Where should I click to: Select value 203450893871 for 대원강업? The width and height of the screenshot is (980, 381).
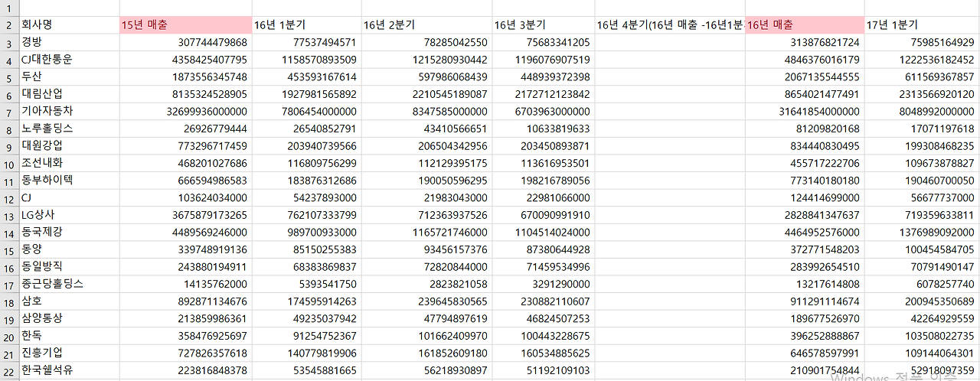[x=543, y=145]
